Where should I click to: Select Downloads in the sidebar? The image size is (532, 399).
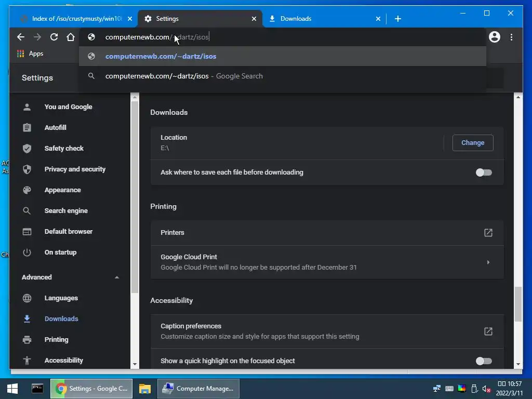61,318
